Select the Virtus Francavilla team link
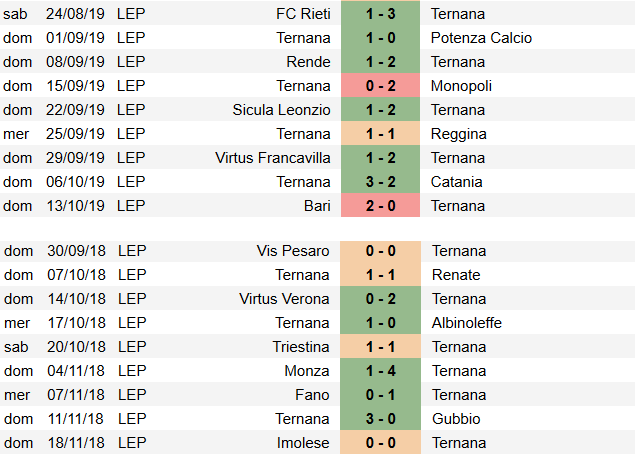 273,158
